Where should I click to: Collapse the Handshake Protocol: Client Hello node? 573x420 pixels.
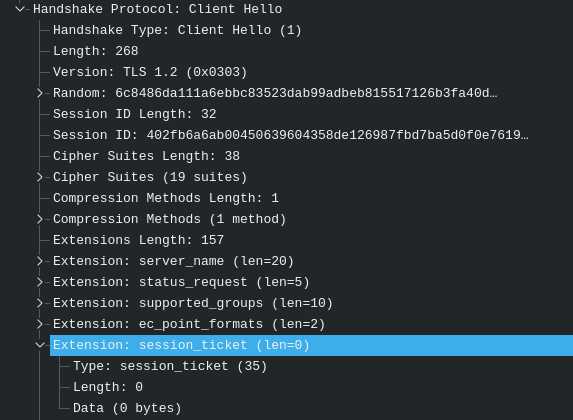(x=20, y=9)
